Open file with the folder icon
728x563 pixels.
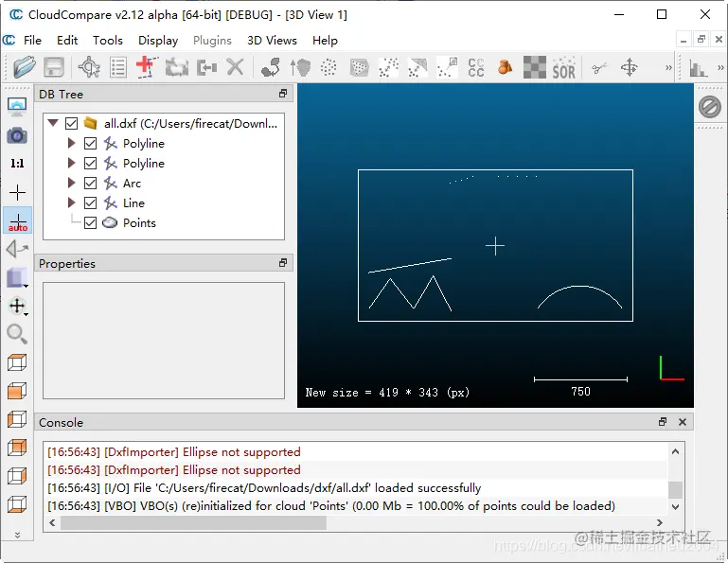point(25,67)
